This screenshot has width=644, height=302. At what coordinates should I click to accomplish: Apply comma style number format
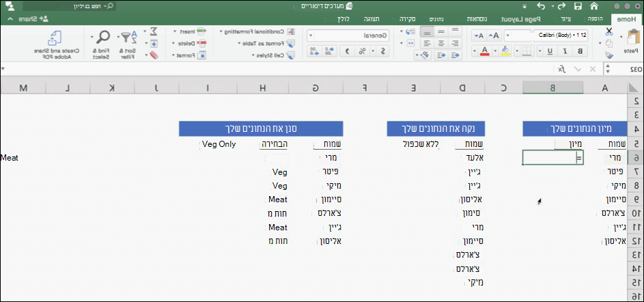[347, 51]
